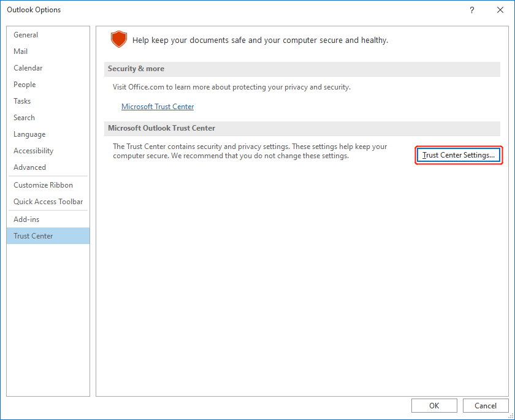Go to the People options page
This screenshot has height=420, width=515.
click(x=25, y=85)
